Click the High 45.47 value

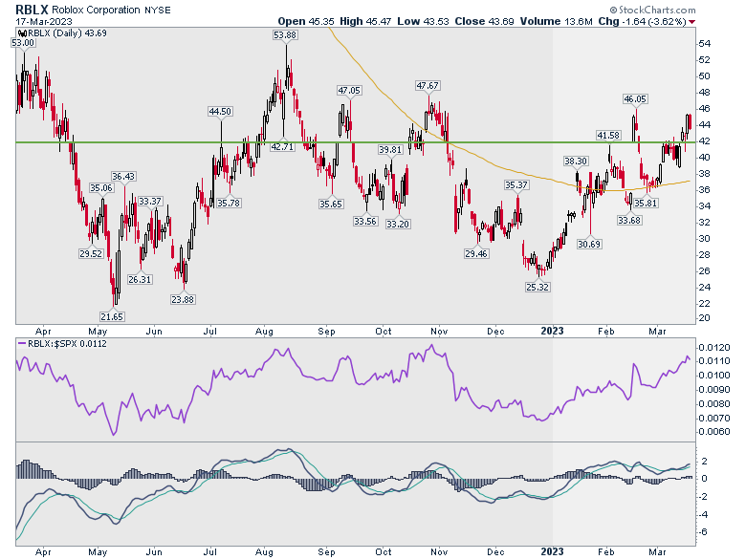click(365, 21)
